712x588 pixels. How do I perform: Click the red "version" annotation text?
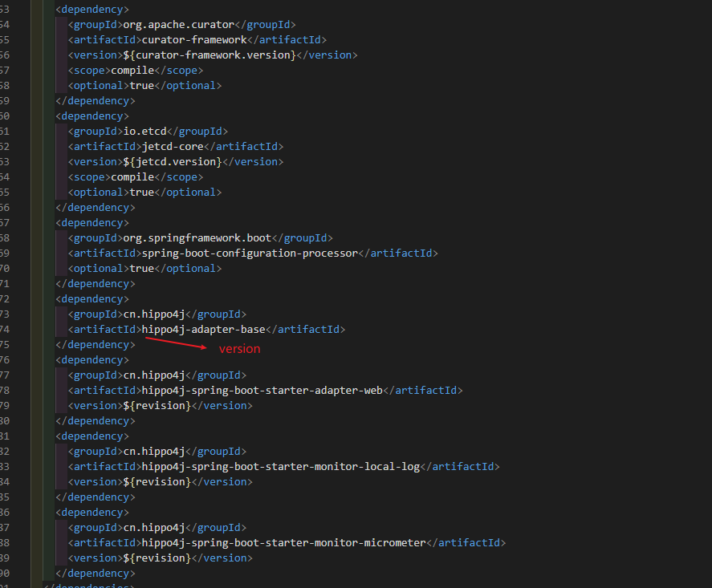click(239, 348)
